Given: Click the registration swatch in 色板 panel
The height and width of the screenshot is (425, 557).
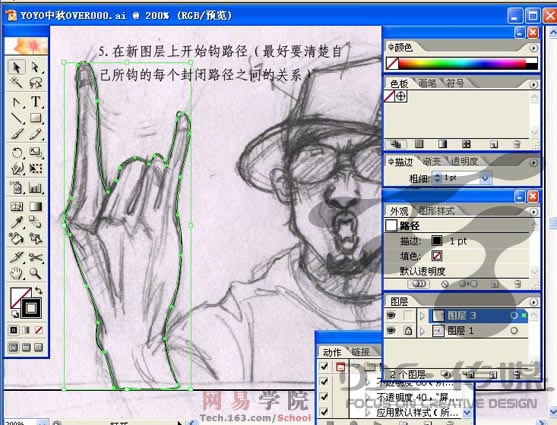Looking at the screenshot, I should point(401,96).
